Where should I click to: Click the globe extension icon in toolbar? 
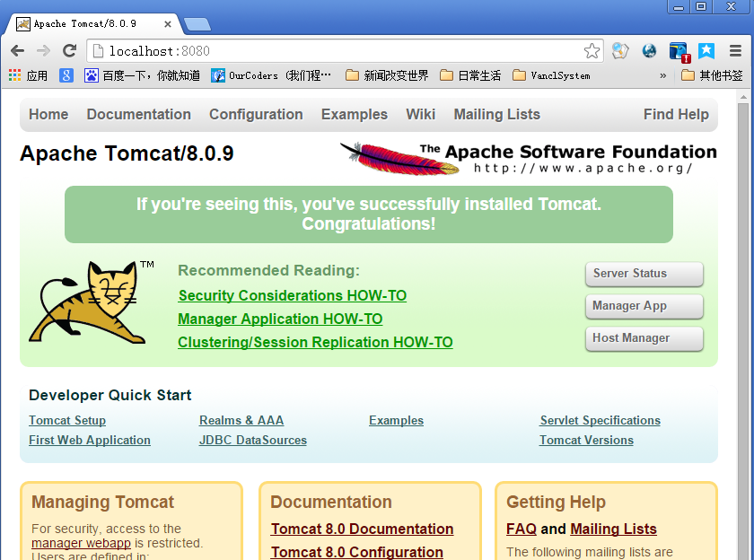coord(649,50)
